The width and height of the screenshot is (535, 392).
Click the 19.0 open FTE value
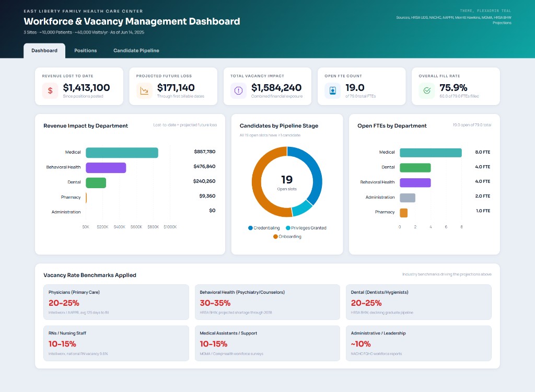pyautogui.click(x=355, y=88)
